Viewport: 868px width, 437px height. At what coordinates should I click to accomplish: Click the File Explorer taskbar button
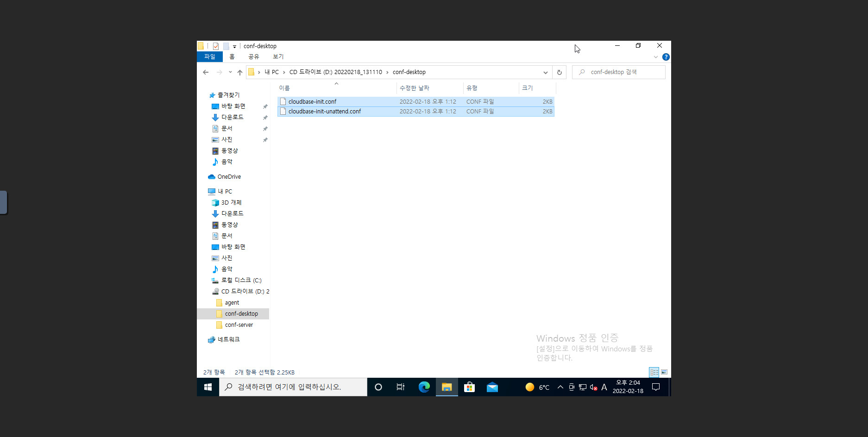click(447, 387)
